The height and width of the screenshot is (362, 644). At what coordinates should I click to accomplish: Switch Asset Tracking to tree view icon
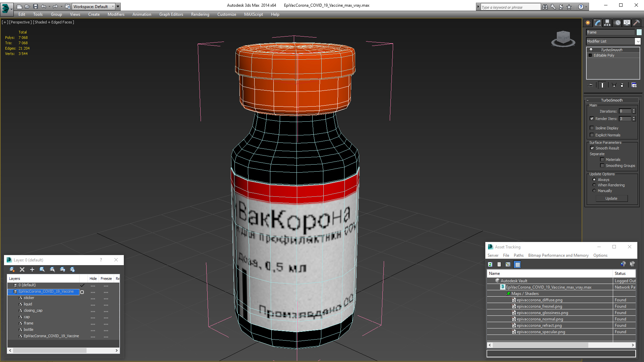click(x=508, y=264)
